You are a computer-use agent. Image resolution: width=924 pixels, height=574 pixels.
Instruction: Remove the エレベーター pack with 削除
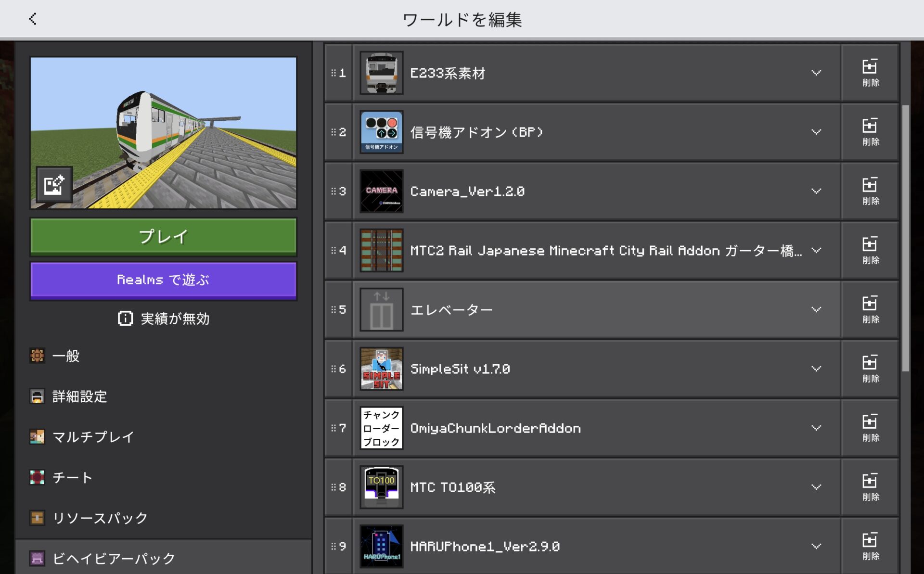coord(870,309)
